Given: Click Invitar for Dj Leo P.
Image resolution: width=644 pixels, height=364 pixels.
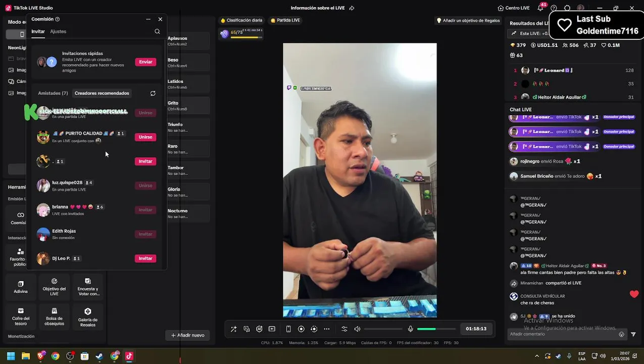Looking at the screenshot, I should click(x=145, y=258).
